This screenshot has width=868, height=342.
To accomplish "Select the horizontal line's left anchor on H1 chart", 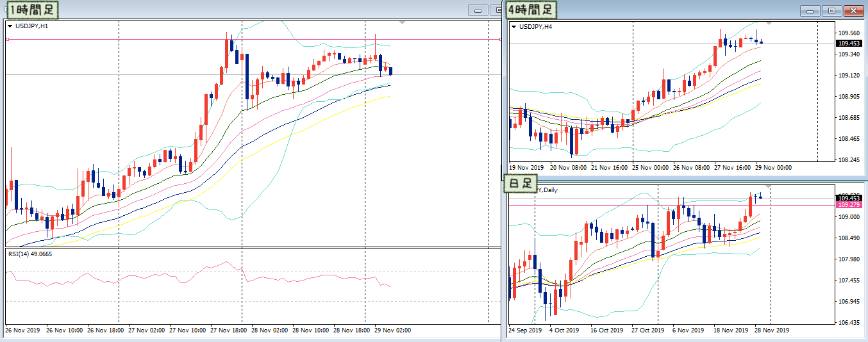I will pos(6,39).
